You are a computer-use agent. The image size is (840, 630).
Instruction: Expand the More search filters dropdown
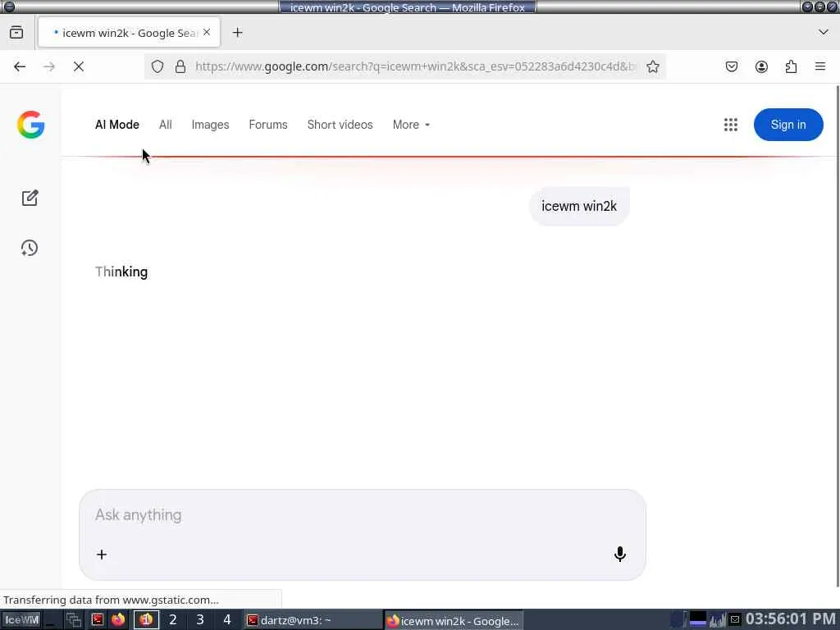tap(411, 125)
